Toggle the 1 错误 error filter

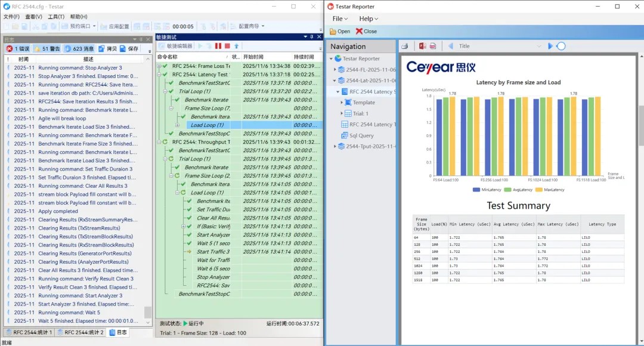(x=18, y=48)
